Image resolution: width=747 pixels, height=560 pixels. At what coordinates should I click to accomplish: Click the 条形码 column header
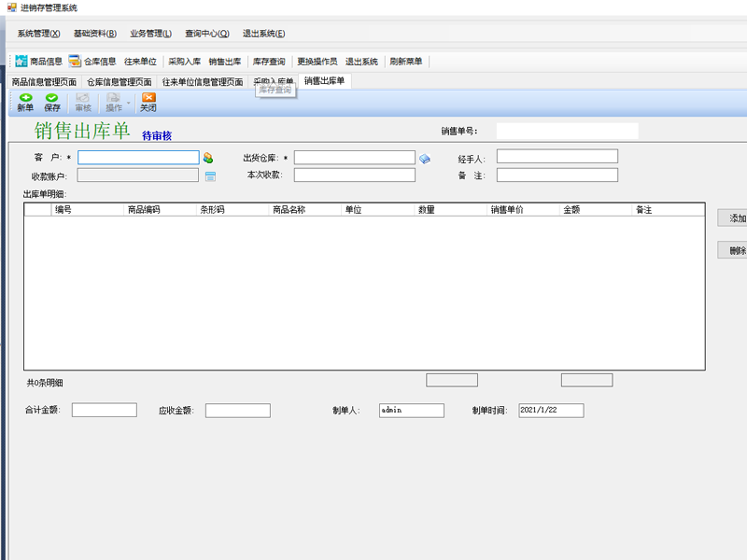(233, 209)
